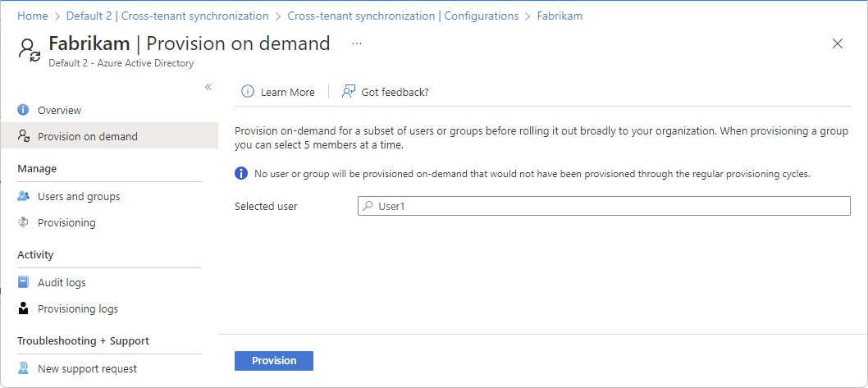868x388 pixels.
Task: Select Provision on demand menu item
Action: 110,136
